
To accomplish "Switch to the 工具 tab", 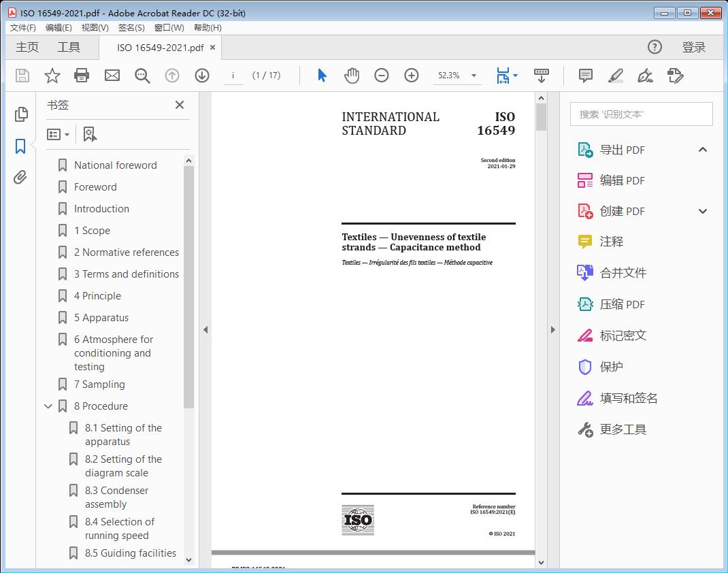I will tap(69, 47).
